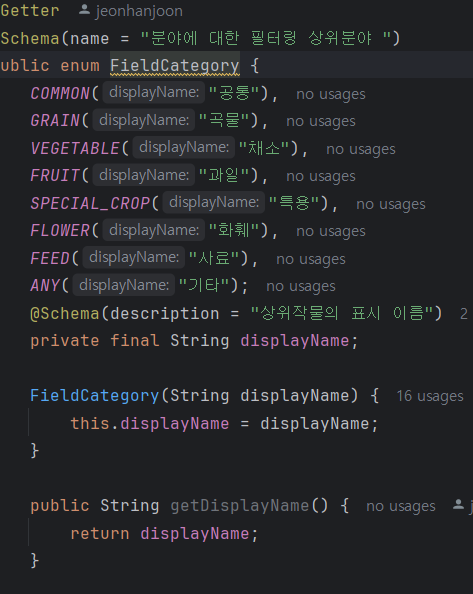The height and width of the screenshot is (594, 473).
Task: Click the FEED enum constant
Action: point(50,258)
